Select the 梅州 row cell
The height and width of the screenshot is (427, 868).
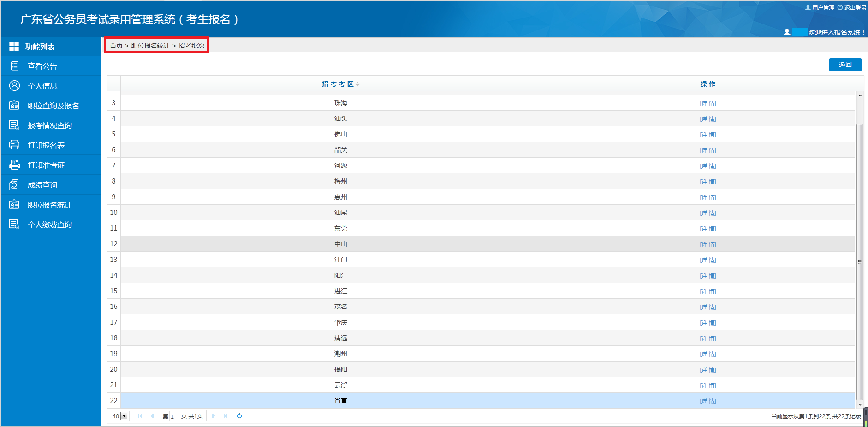coord(341,181)
